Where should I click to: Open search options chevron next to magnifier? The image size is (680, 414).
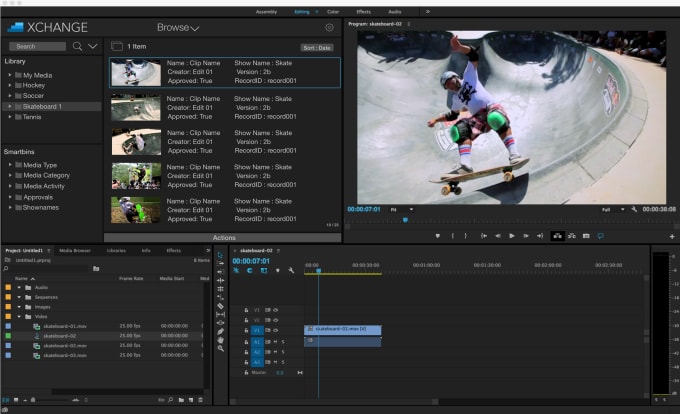click(93, 46)
